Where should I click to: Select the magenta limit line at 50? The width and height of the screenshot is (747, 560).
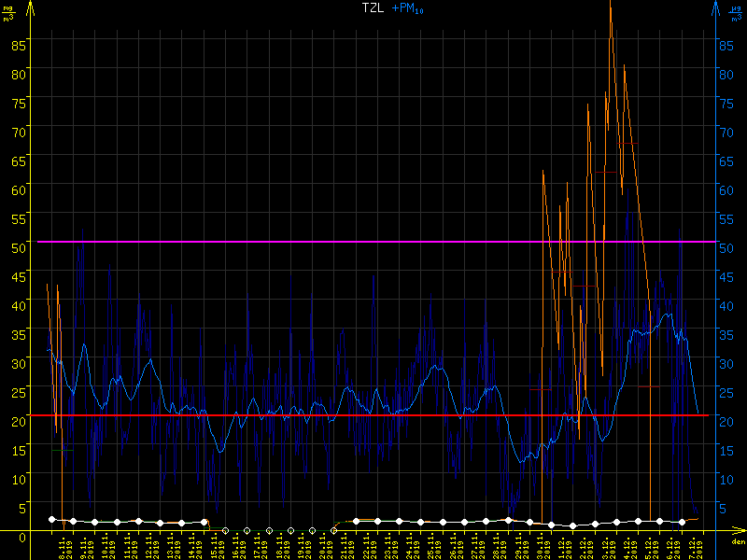[x=280, y=242]
